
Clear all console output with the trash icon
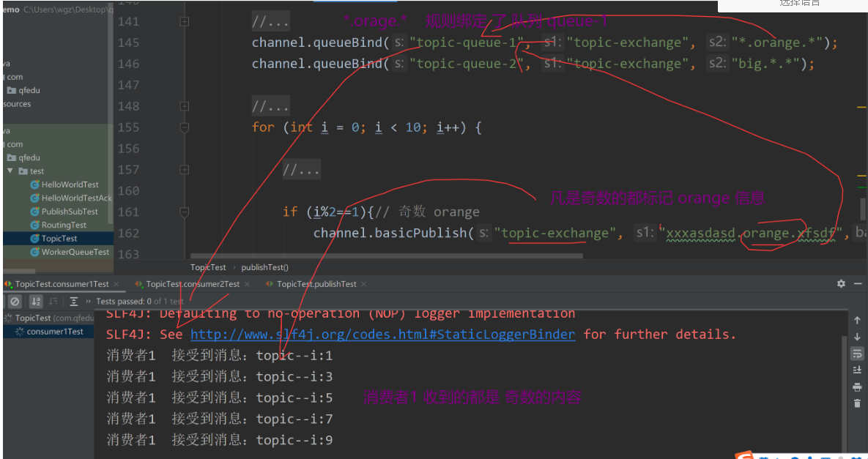click(857, 403)
